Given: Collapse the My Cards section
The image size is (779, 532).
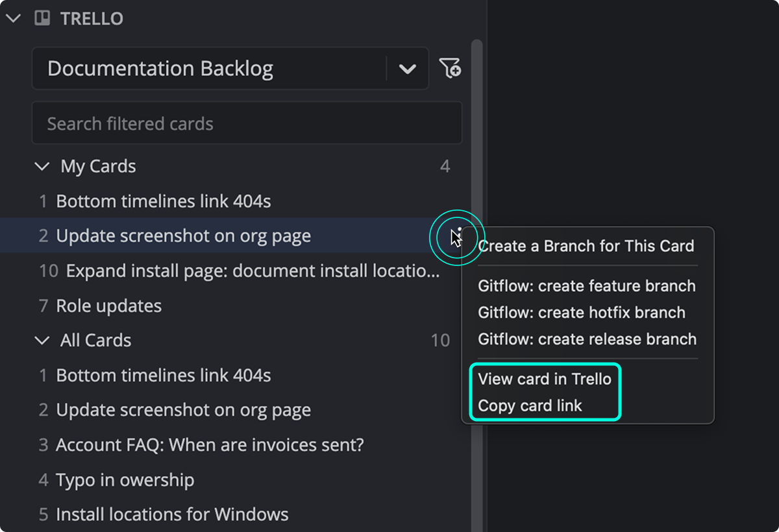Looking at the screenshot, I should tap(42, 166).
